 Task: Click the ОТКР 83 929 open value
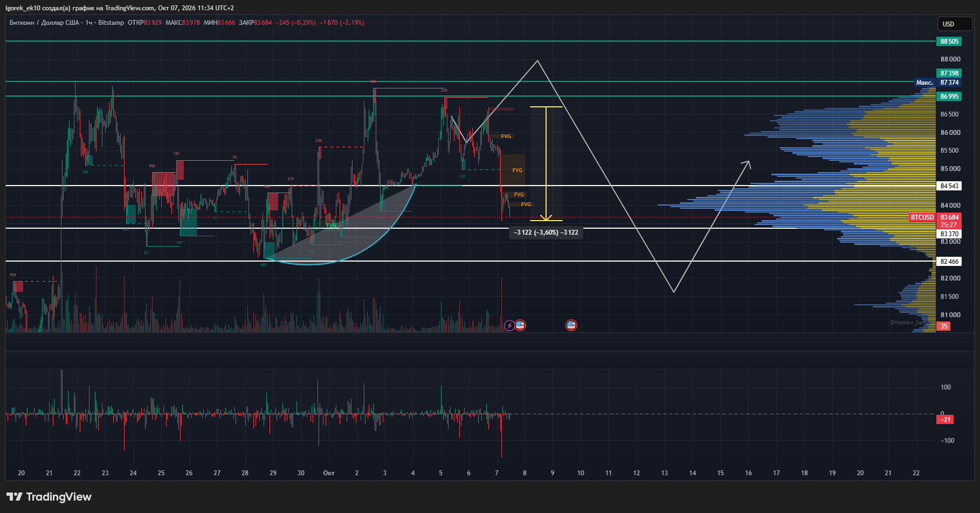144,23
